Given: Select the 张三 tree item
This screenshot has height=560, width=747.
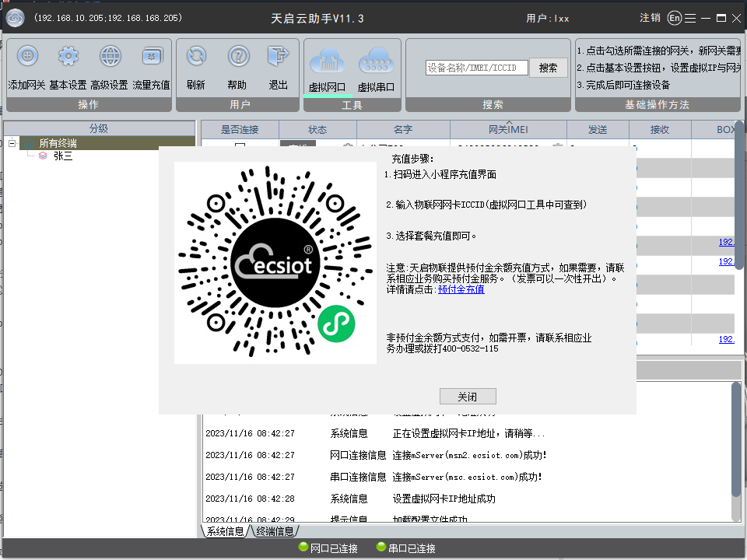Looking at the screenshot, I should click(x=63, y=156).
